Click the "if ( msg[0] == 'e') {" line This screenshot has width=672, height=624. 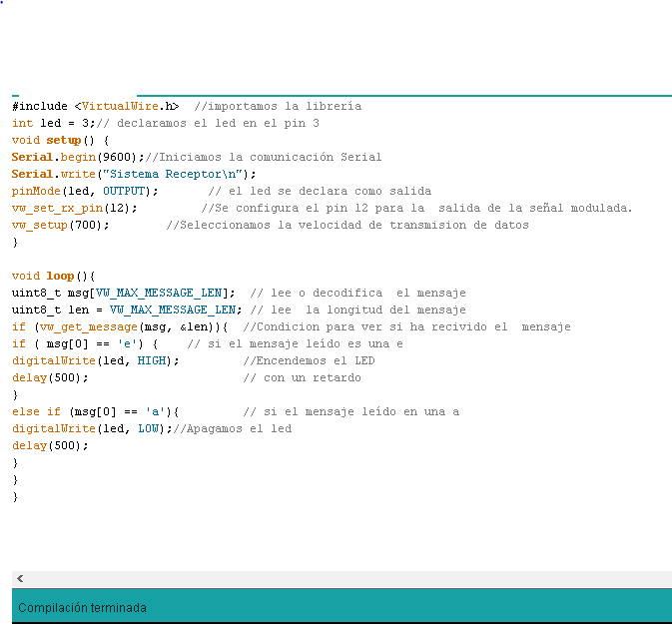[85, 344]
